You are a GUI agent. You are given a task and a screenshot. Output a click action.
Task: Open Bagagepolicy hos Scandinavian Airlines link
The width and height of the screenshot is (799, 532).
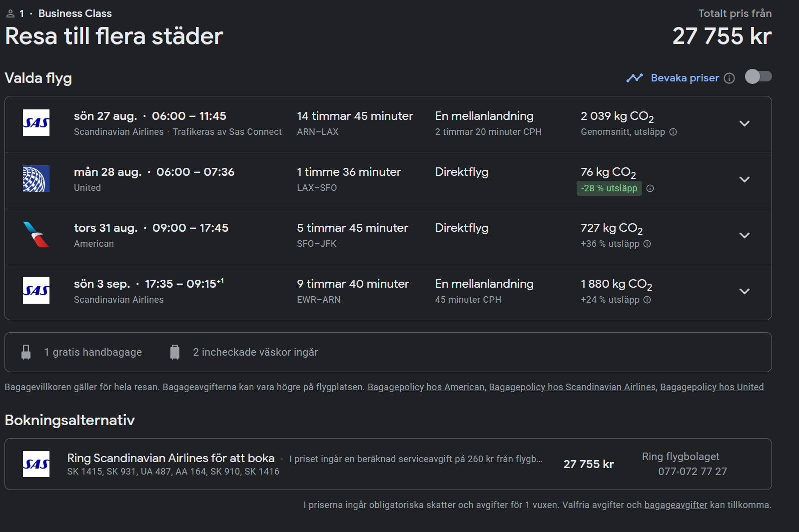pyautogui.click(x=572, y=387)
